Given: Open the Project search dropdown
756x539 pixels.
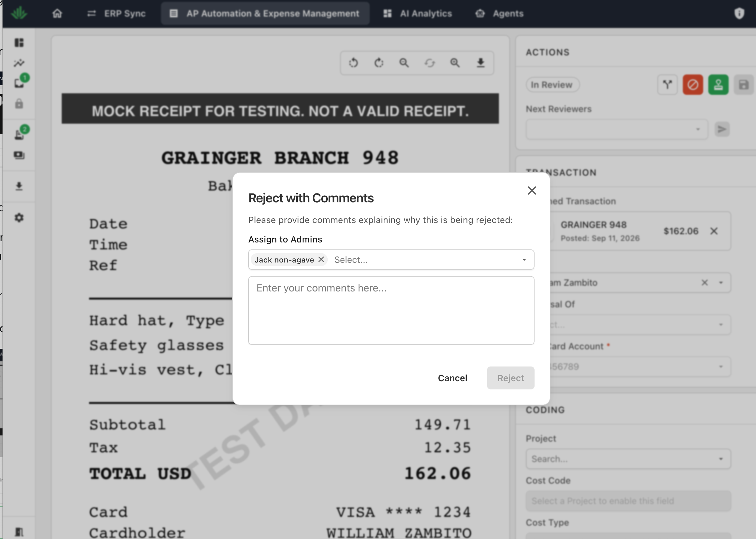Looking at the screenshot, I should (x=628, y=459).
